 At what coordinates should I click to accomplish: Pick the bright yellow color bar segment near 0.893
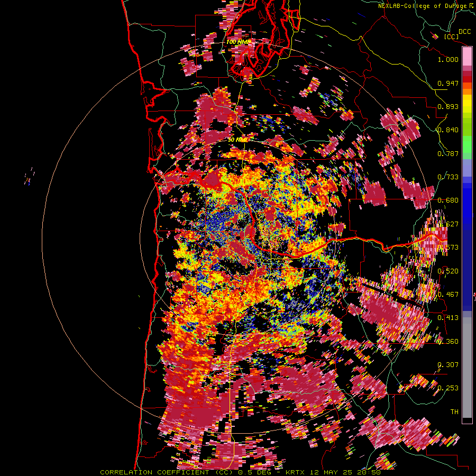(467, 104)
